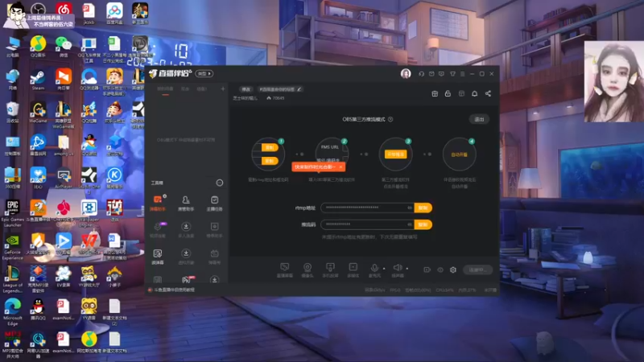
Task: Click the help question icon next to OBS mode title
Action: click(x=390, y=119)
